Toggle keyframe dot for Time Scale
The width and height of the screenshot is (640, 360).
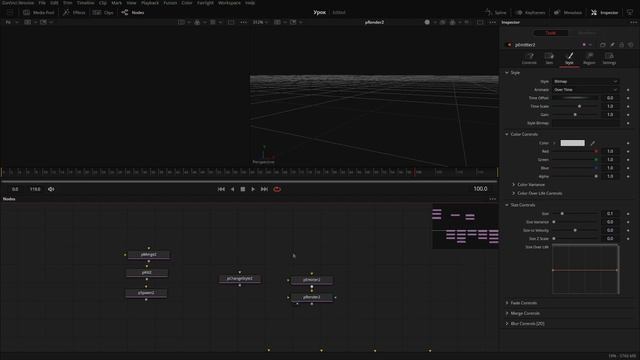tap(628, 107)
